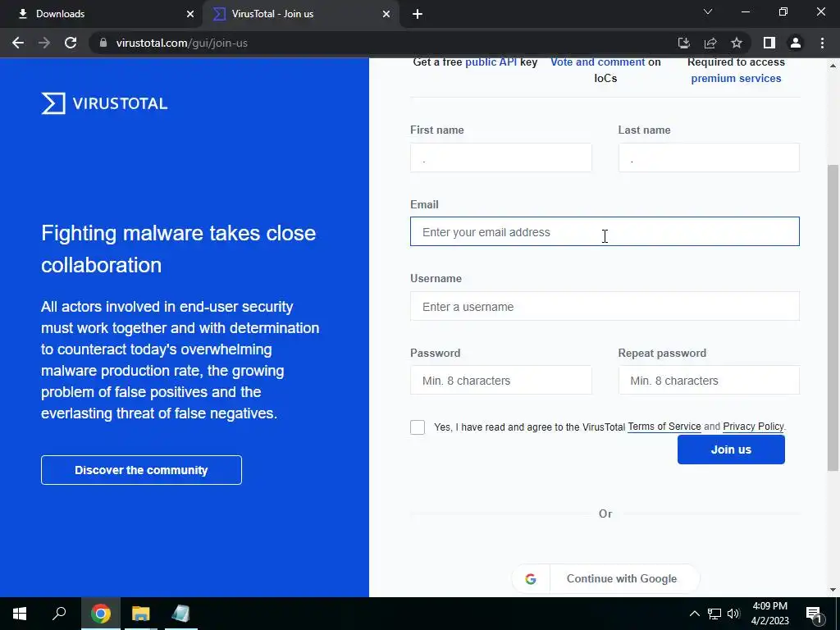The width and height of the screenshot is (840, 630).
Task: Click the Email address field
Action: pyautogui.click(x=605, y=231)
